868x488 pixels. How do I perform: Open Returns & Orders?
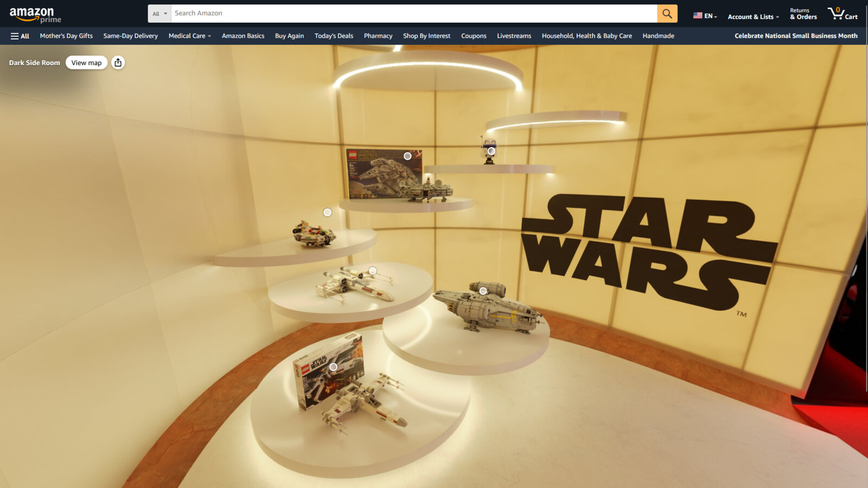803,14
